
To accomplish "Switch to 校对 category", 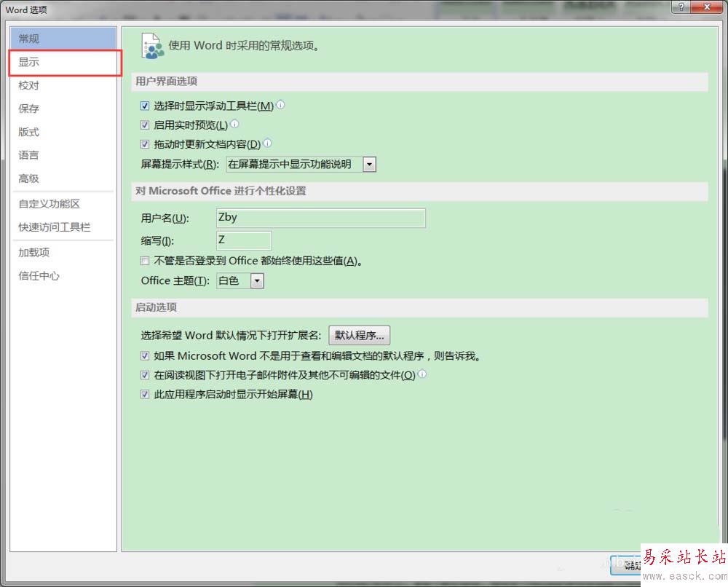I will coord(63,85).
